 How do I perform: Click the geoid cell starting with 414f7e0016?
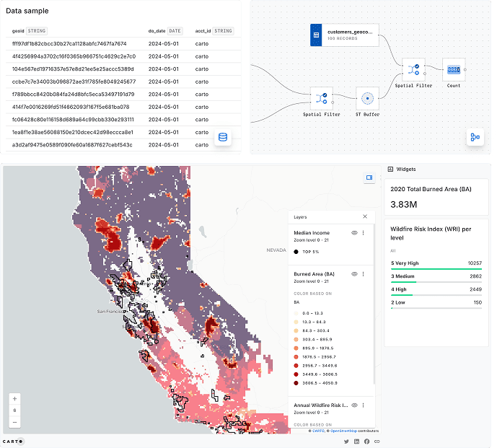click(x=71, y=107)
